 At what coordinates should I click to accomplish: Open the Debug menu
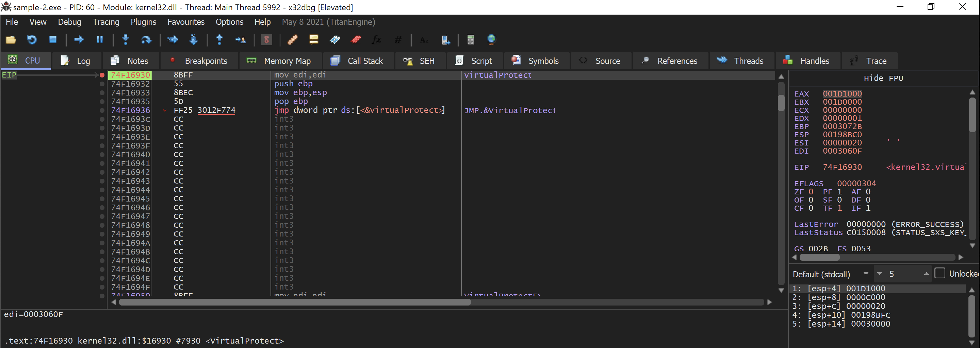coord(70,22)
